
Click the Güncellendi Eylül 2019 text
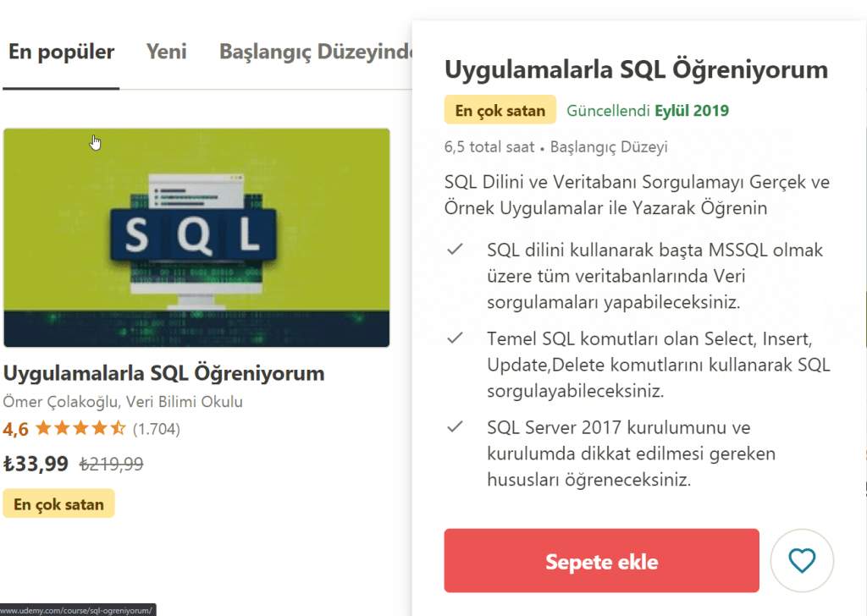648,111
